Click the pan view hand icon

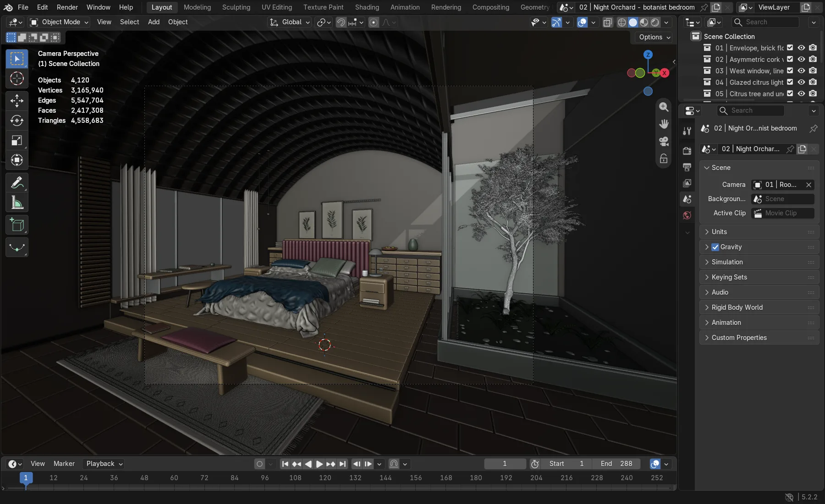[664, 124]
